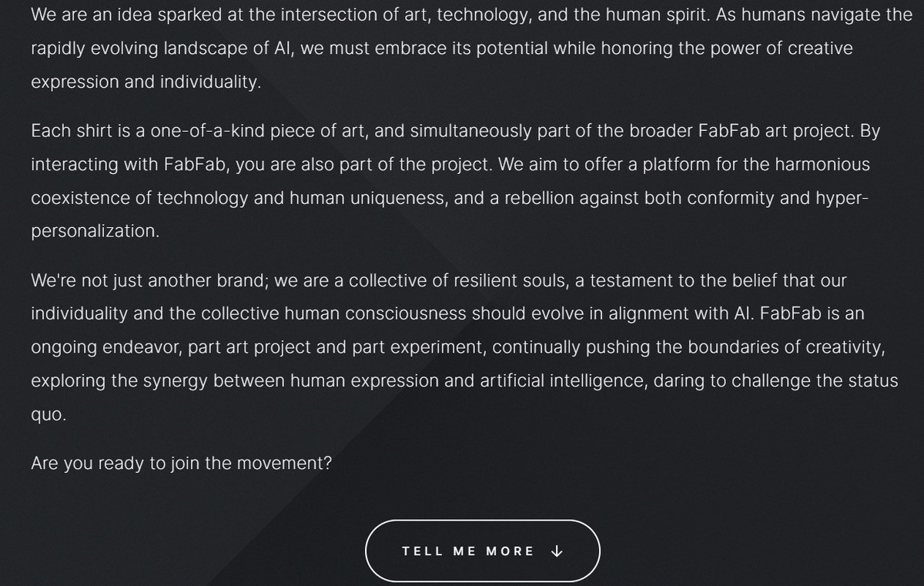Screen dimensions: 924x586
Task: Click the TELL ME MORE label text
Action: coord(468,551)
